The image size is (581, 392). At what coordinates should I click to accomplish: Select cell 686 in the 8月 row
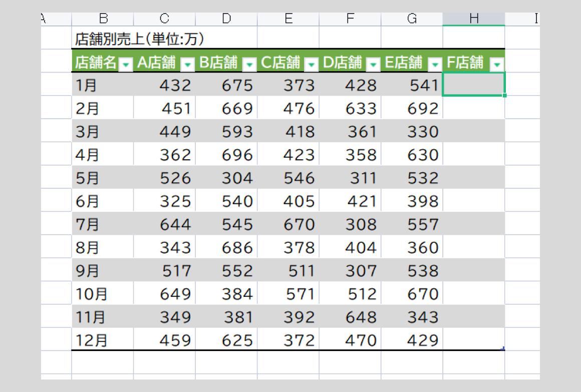click(x=226, y=247)
